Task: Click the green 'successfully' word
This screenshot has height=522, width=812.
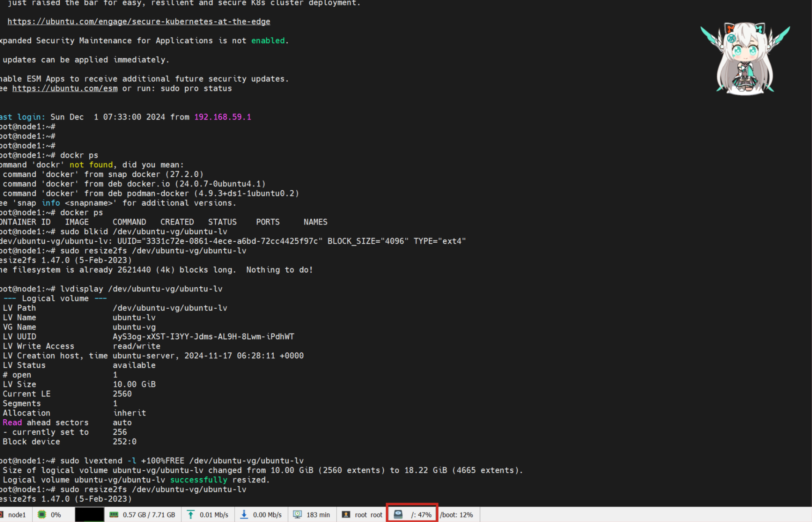Action: click(199, 480)
